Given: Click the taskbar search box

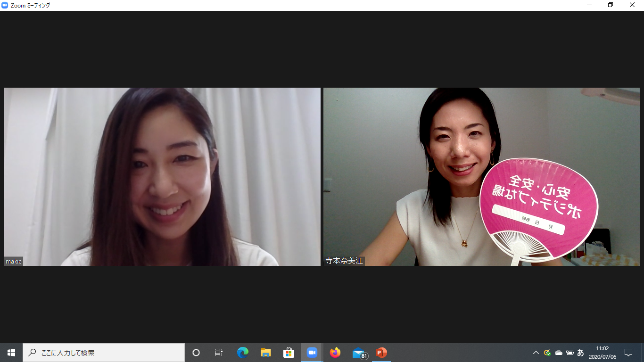Looking at the screenshot, I should (104, 353).
